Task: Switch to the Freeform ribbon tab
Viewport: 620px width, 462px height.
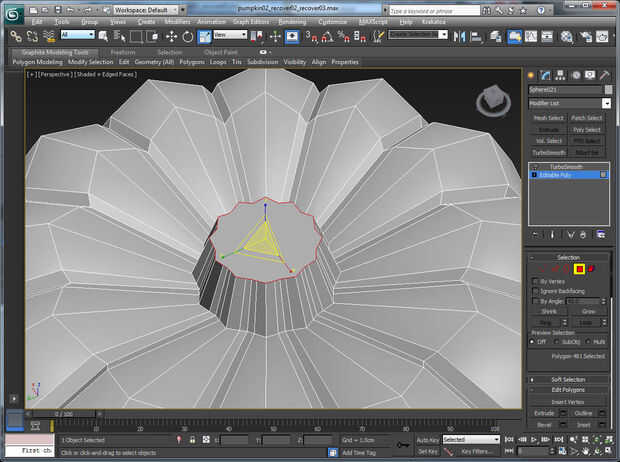Action: (x=122, y=52)
